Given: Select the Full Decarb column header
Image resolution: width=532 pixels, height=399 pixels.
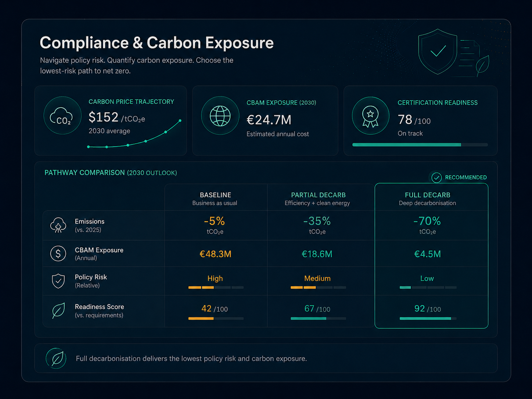Looking at the screenshot, I should (x=427, y=198).
